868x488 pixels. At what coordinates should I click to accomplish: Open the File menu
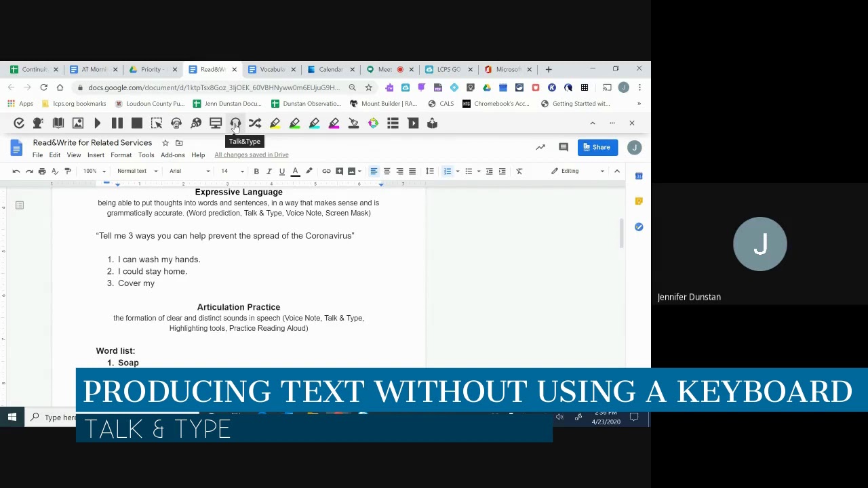click(x=38, y=155)
